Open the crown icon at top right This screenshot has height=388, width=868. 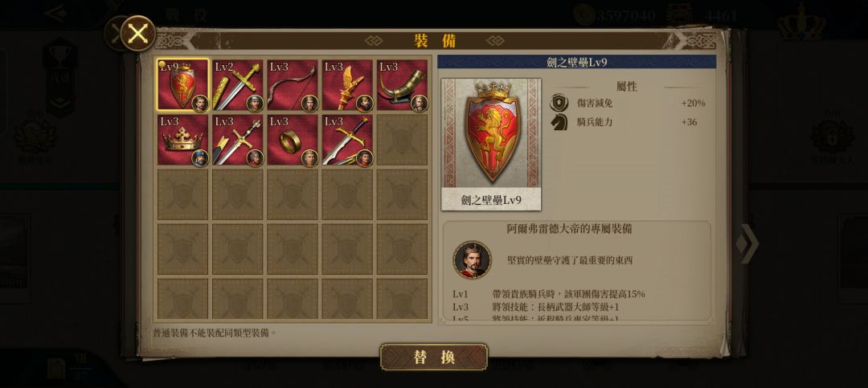tap(801, 22)
